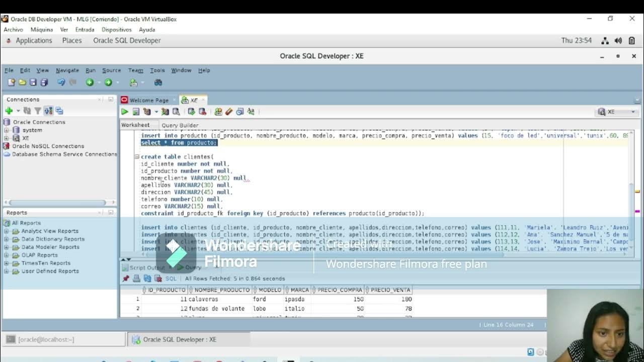Pin the query result with the red pin icon
This screenshot has width=644, height=362.
pos(126,279)
